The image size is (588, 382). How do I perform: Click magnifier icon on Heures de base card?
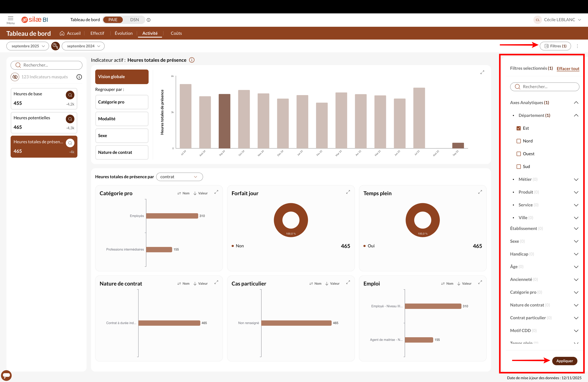tap(70, 95)
